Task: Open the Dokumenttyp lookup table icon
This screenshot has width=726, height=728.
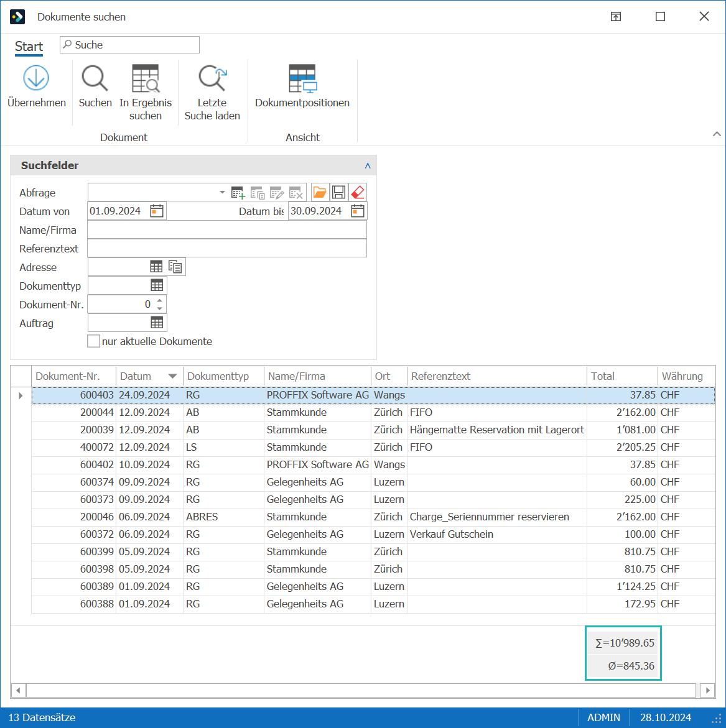Action: point(157,285)
